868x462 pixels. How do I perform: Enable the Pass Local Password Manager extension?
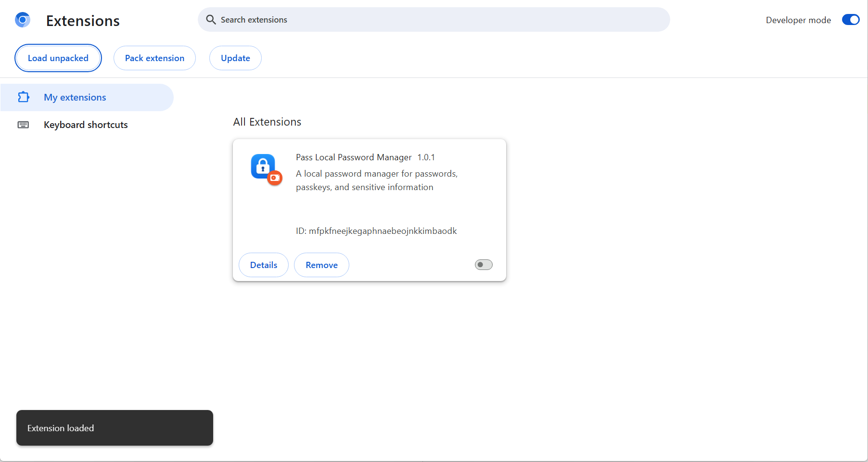484,265
